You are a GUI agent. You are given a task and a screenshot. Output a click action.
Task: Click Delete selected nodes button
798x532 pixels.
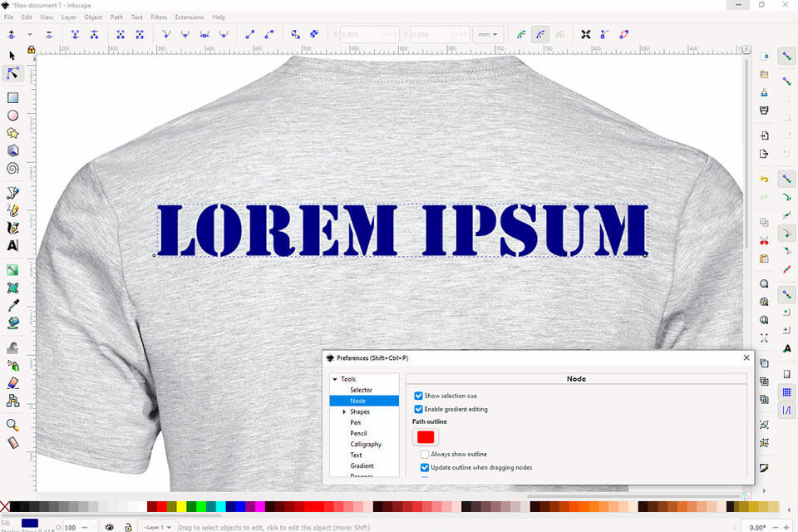click(x=49, y=35)
